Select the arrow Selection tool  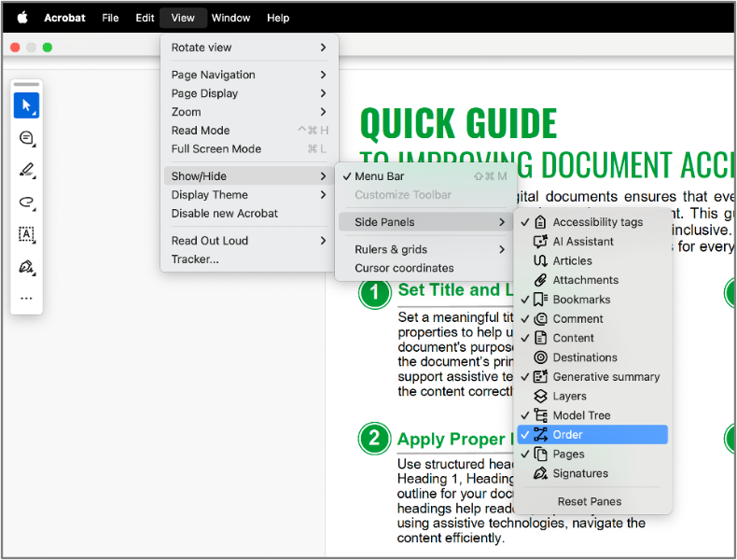[26, 105]
